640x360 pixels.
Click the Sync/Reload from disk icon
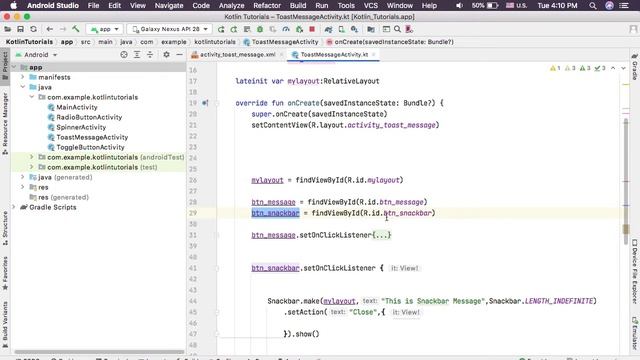[33, 29]
